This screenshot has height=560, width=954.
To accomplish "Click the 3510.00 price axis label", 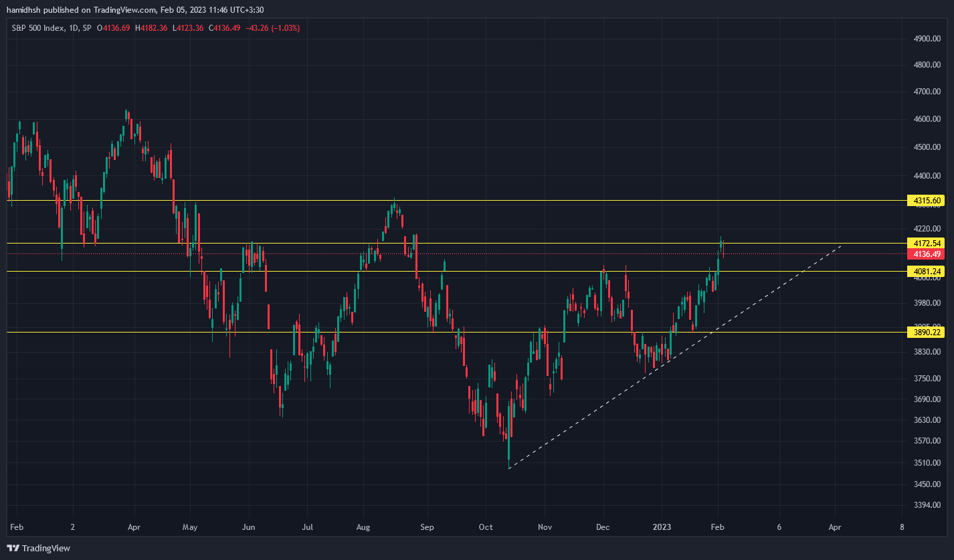I will tap(927, 463).
